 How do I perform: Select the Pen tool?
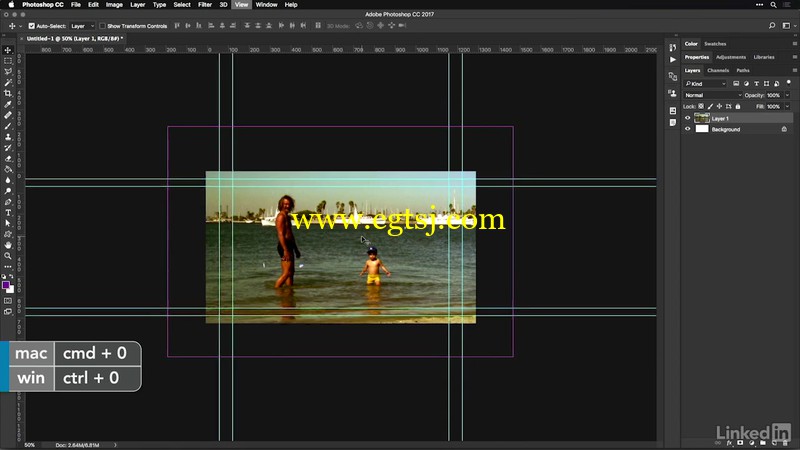coord(8,202)
